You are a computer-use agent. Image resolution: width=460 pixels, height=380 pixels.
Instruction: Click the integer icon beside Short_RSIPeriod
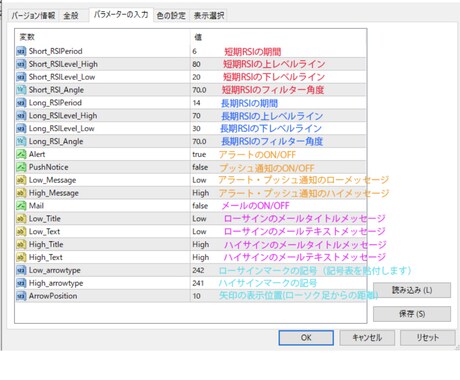point(21,51)
